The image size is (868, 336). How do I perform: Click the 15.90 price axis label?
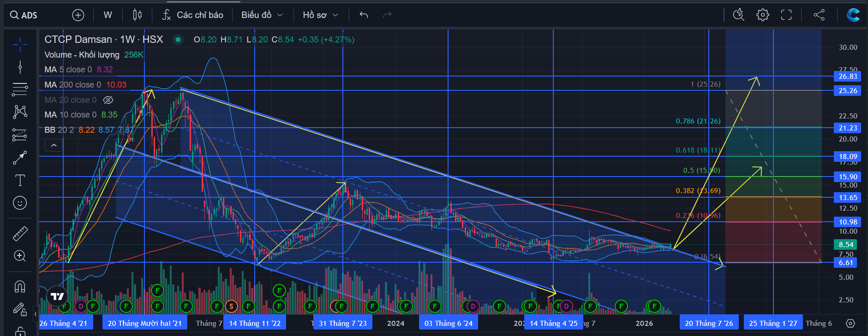pyautogui.click(x=848, y=177)
